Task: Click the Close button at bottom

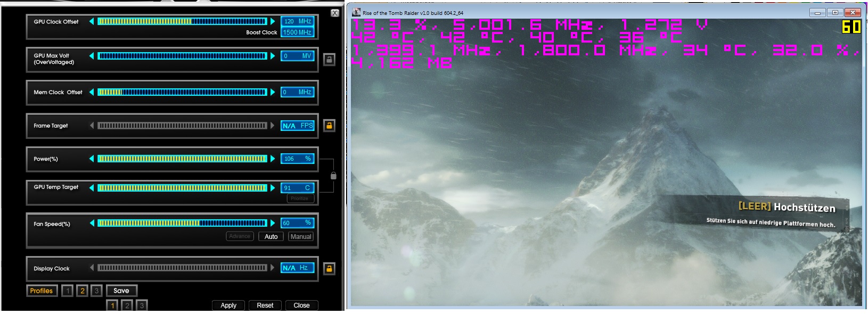Action: tap(301, 305)
